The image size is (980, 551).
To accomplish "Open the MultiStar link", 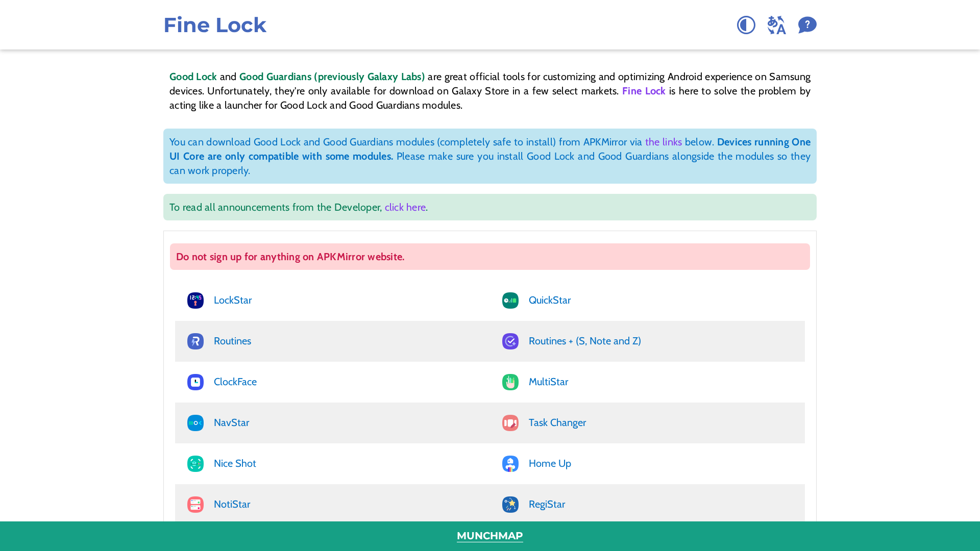I will point(548,382).
